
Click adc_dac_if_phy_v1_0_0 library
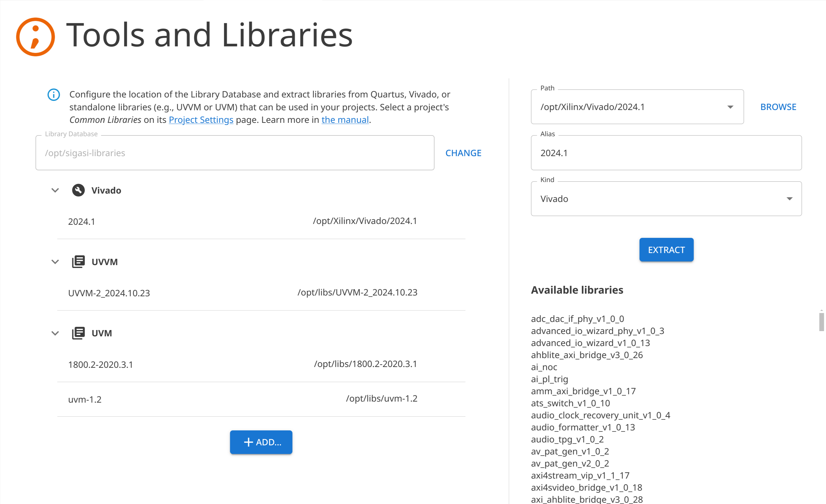[x=577, y=319]
